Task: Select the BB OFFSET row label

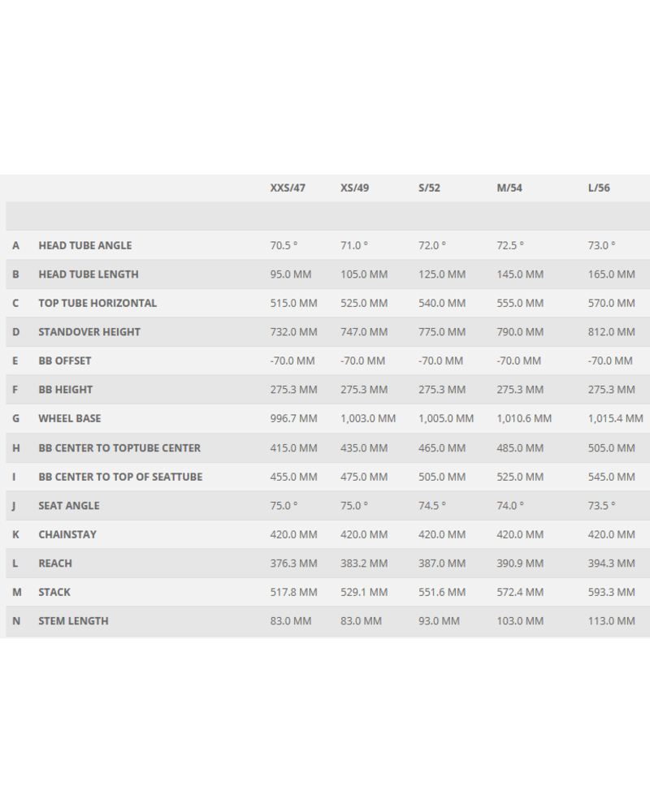Action: pyautogui.click(x=65, y=361)
